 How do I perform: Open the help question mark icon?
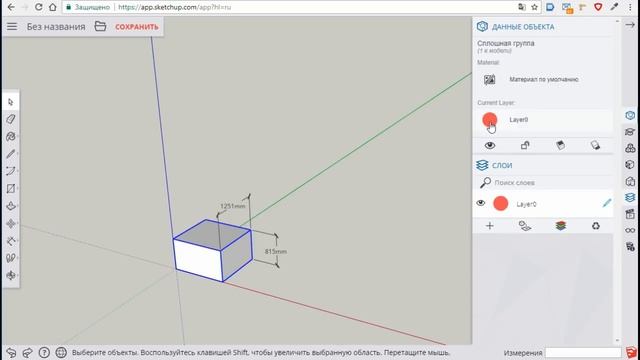pos(44,353)
